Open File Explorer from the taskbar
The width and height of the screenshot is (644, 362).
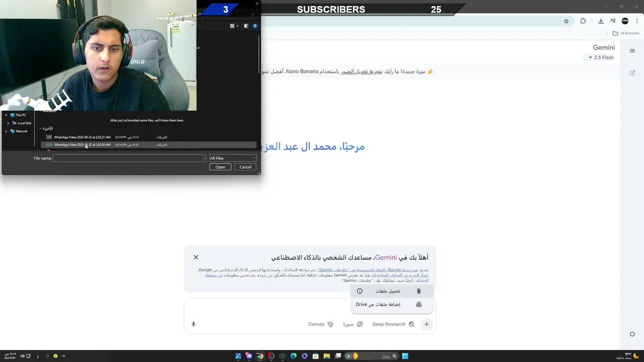[327, 356]
